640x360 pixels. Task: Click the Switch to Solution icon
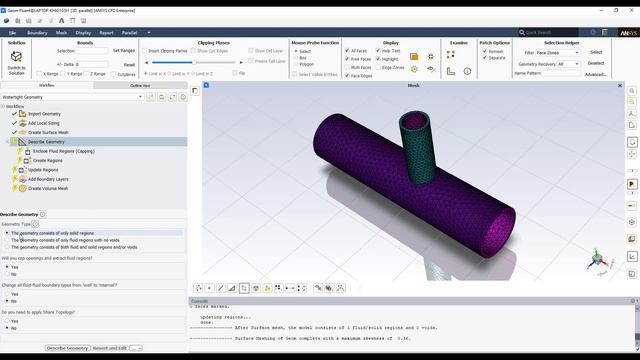click(16, 57)
